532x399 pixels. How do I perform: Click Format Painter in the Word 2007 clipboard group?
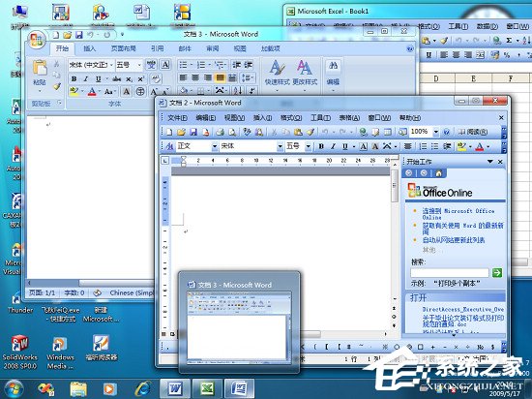57,87
